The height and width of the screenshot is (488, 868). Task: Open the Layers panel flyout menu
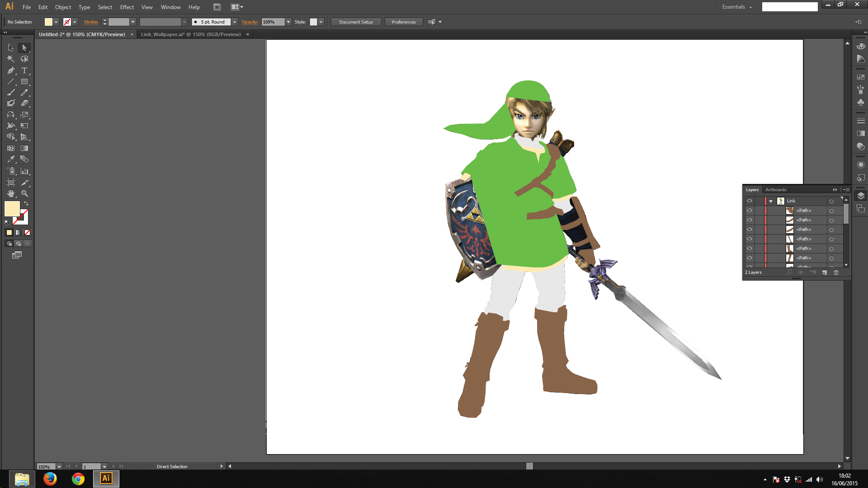tap(846, 190)
